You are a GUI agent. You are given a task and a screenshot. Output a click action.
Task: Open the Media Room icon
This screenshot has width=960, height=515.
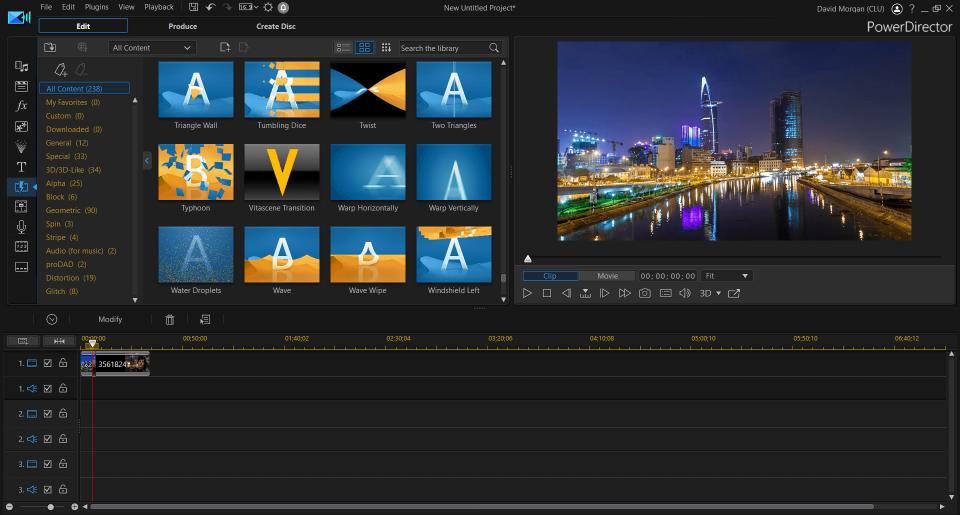coord(21,66)
